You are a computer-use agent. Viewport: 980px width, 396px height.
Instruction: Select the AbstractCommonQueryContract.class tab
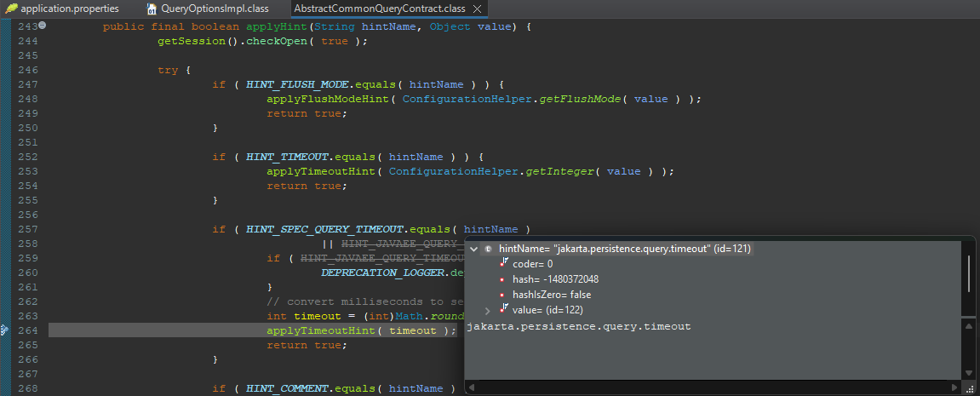tap(380, 9)
